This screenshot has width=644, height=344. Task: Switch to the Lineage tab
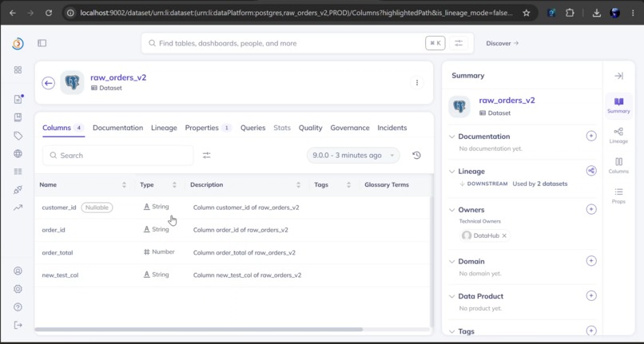pyautogui.click(x=164, y=128)
